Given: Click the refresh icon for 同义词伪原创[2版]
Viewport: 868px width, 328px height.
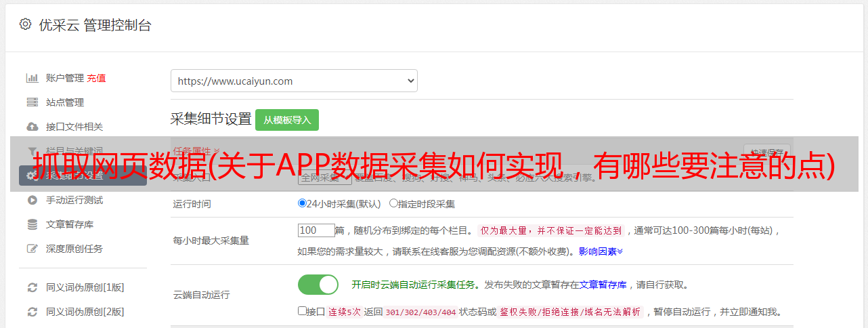Looking at the screenshot, I should pyautogui.click(x=32, y=312).
